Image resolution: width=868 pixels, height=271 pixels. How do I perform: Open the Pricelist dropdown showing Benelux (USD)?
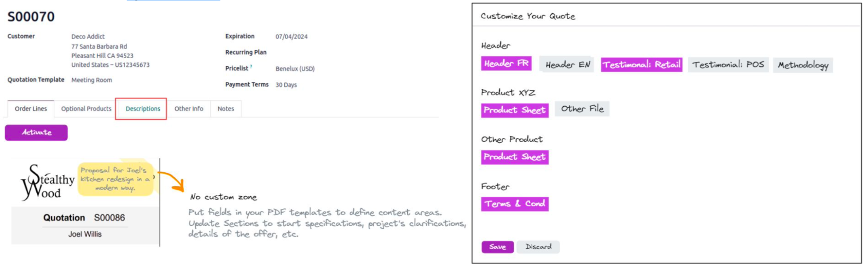[x=295, y=69]
